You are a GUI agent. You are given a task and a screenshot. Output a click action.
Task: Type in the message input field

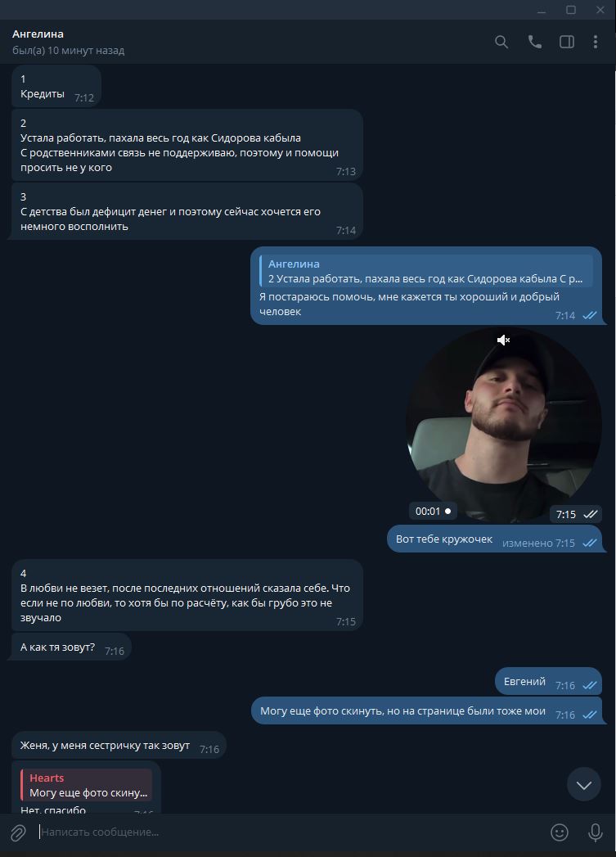[x=286, y=832]
